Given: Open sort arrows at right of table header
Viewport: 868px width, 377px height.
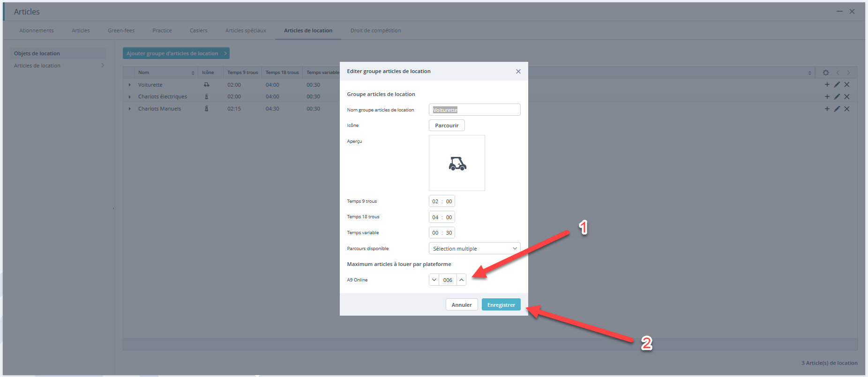Looking at the screenshot, I should (x=810, y=73).
